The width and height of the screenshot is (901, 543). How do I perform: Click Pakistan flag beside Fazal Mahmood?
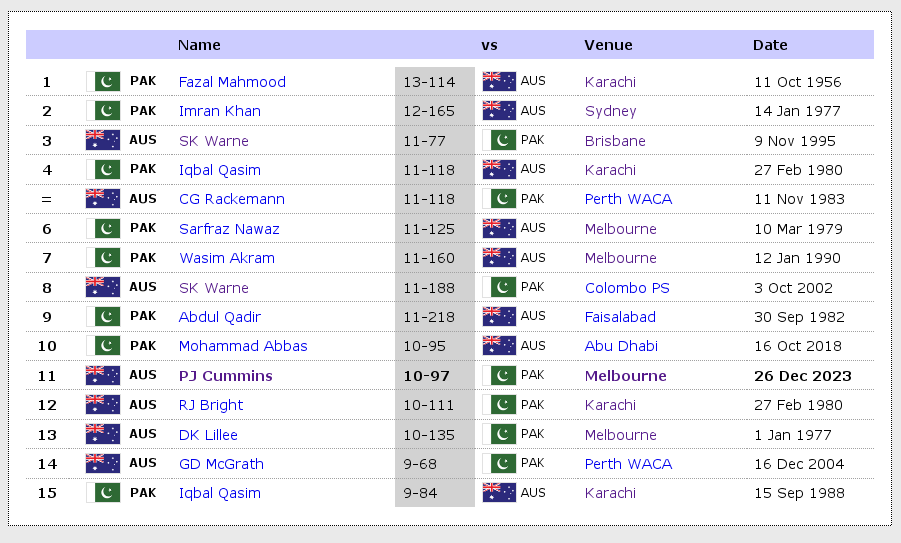103,81
